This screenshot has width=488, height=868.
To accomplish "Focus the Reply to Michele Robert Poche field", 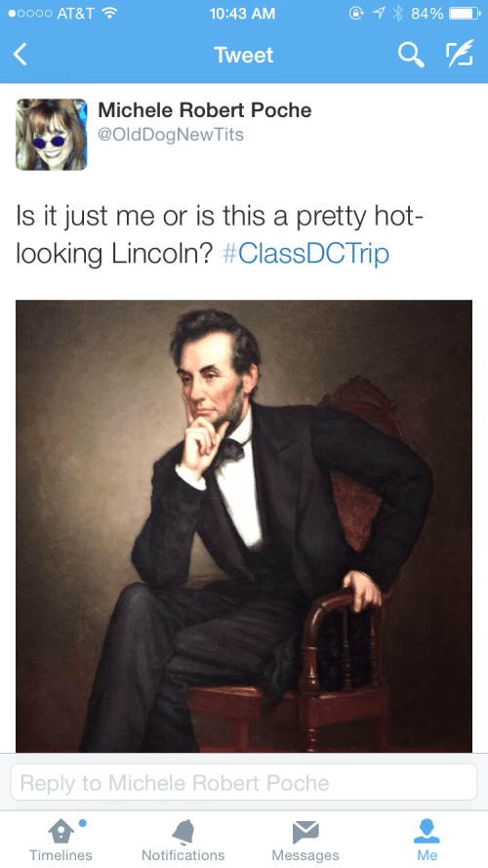I will tap(244, 783).
